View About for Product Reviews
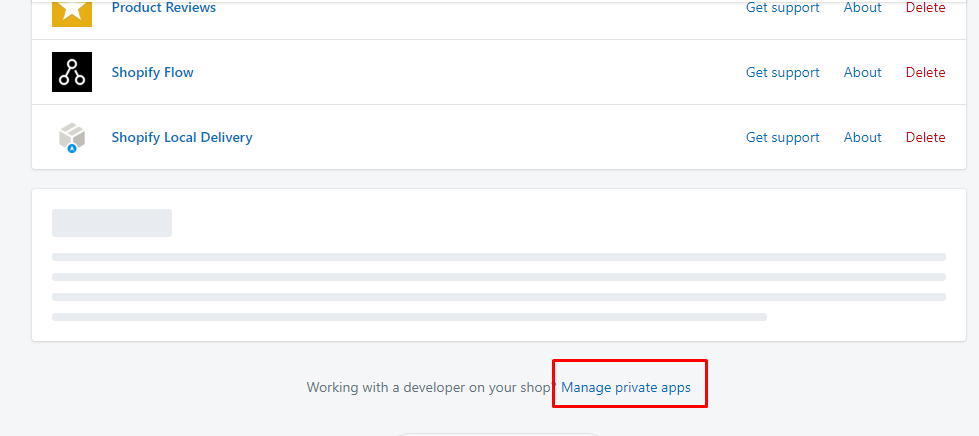Screen dimensions: 979x436 click(x=862, y=7)
